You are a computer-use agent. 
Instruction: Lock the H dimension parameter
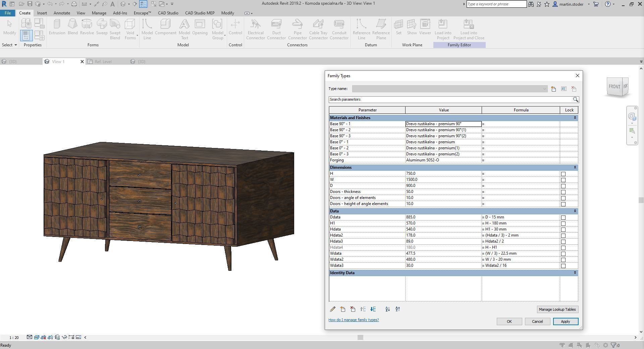[x=563, y=174]
